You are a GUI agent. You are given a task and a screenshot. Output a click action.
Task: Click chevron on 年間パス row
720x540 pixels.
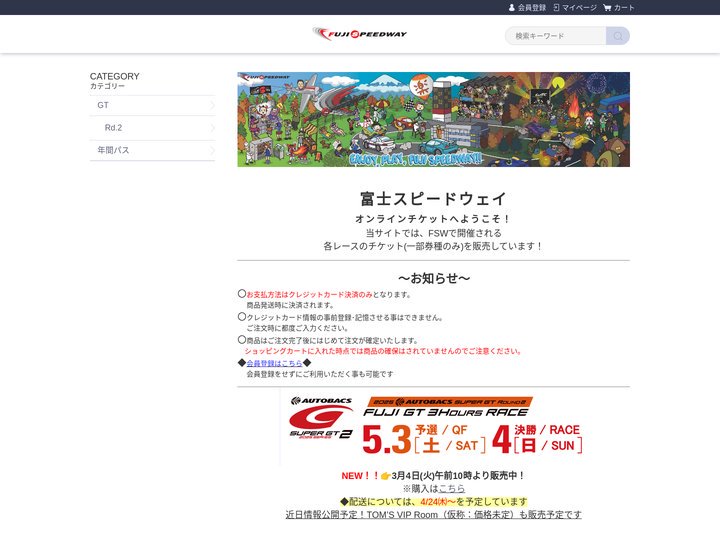212,150
